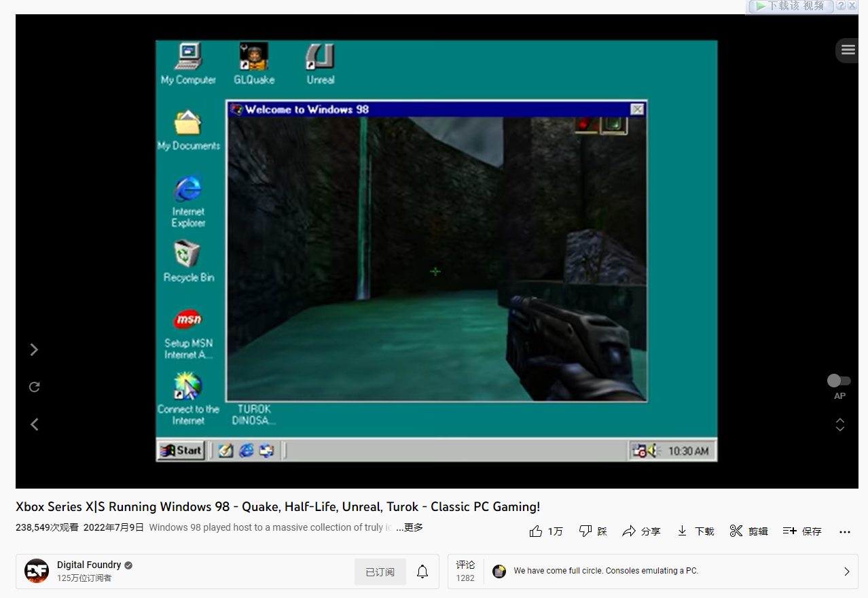868x598 pixels.
Task: Like the video with the thumbs up
Action: 537,531
